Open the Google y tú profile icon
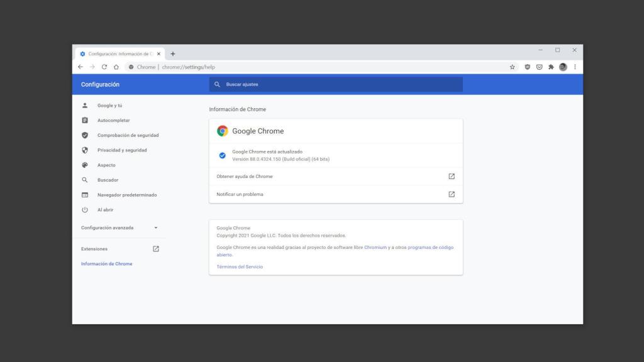This screenshot has height=362, width=644. [x=86, y=105]
